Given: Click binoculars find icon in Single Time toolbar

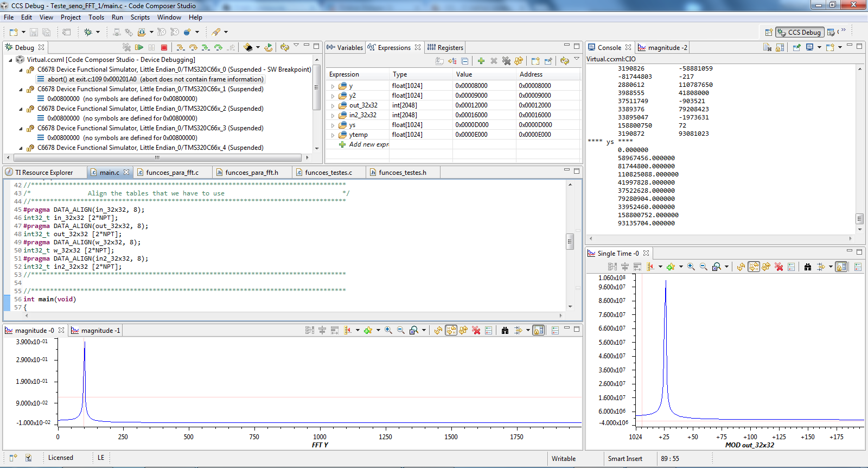Looking at the screenshot, I should pos(808,267).
